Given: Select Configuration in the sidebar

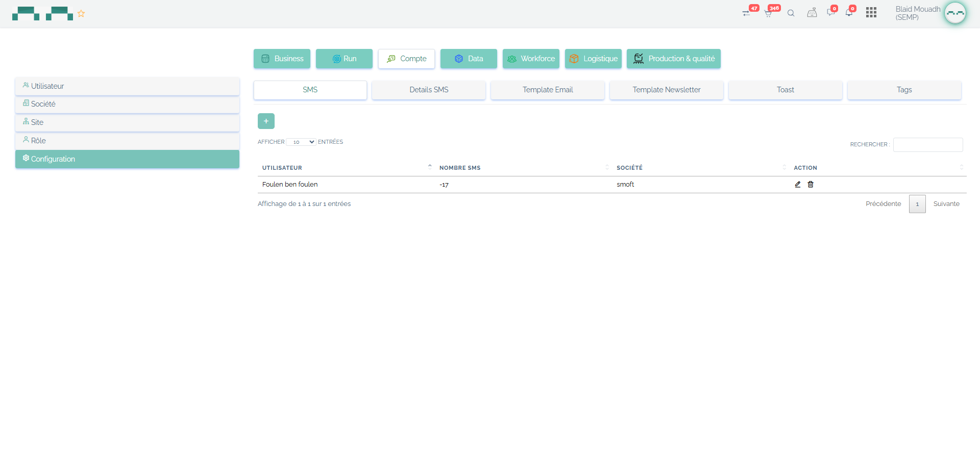Looking at the screenshot, I should click(x=127, y=159).
